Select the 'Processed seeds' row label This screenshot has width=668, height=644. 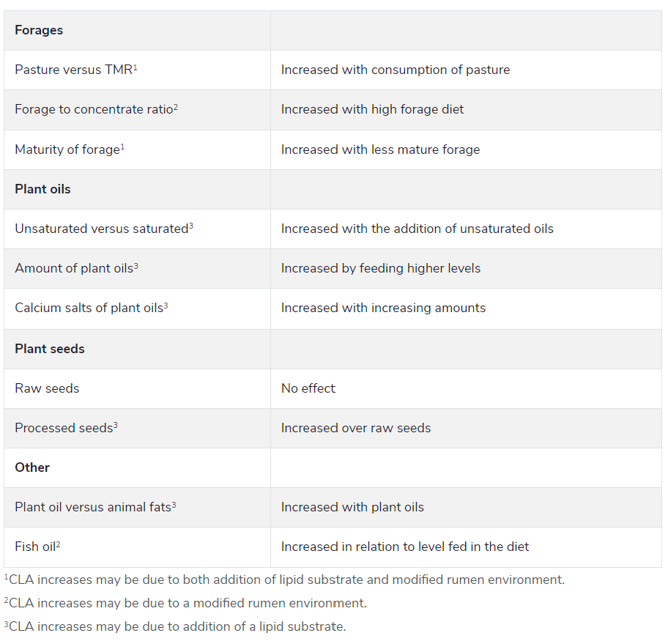tap(66, 428)
